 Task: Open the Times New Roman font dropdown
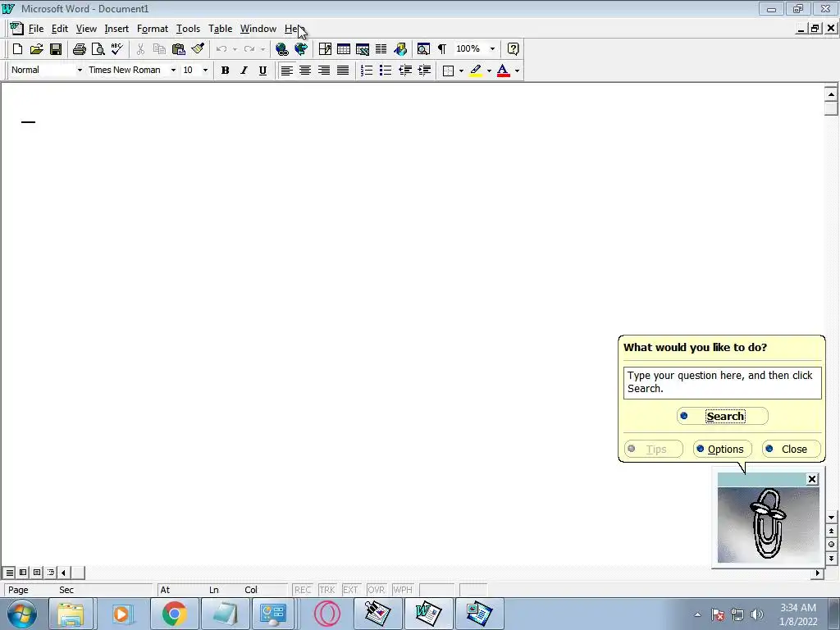click(173, 71)
